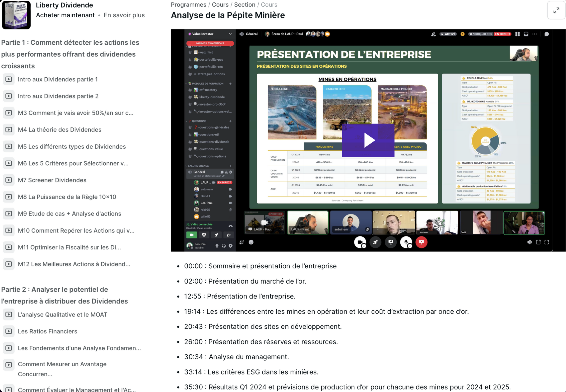Click Section in the breadcrumb
Viewport: 566px width, 392px height.
pyautogui.click(x=245, y=5)
